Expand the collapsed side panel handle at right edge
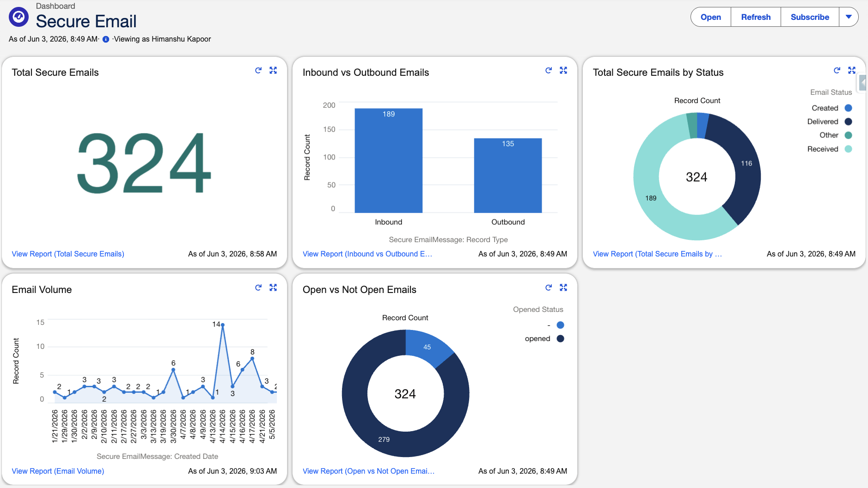Image resolution: width=868 pixels, height=488 pixels. click(x=862, y=83)
